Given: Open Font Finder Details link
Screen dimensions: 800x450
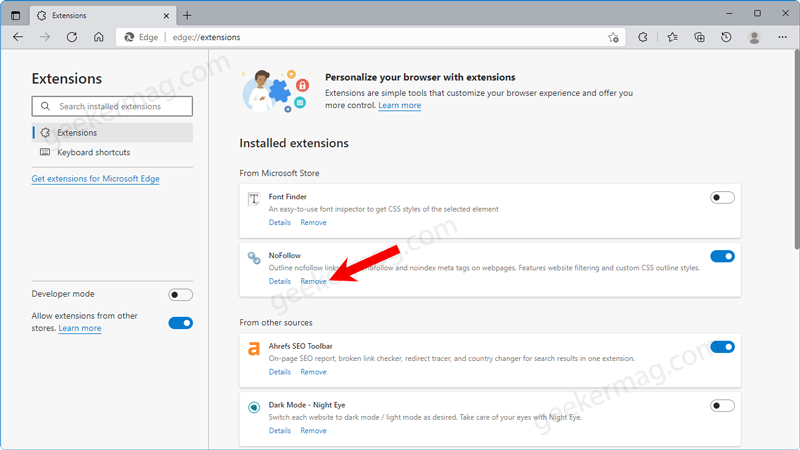Looking at the screenshot, I should point(280,222).
